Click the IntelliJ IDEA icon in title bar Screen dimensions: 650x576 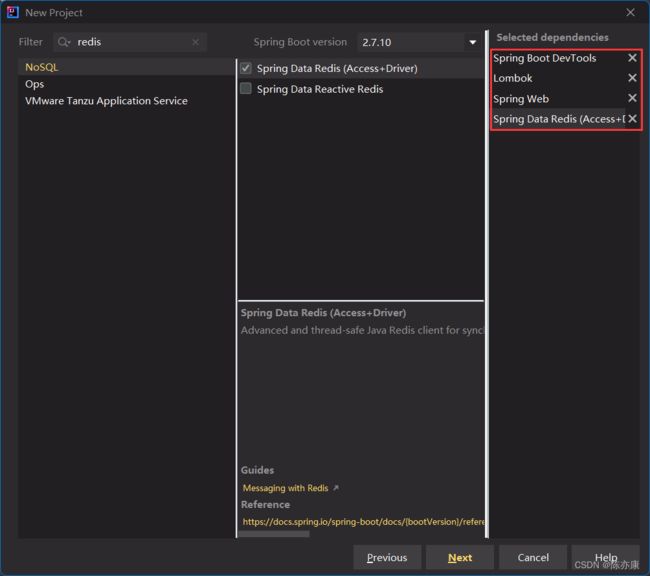[x=12, y=12]
